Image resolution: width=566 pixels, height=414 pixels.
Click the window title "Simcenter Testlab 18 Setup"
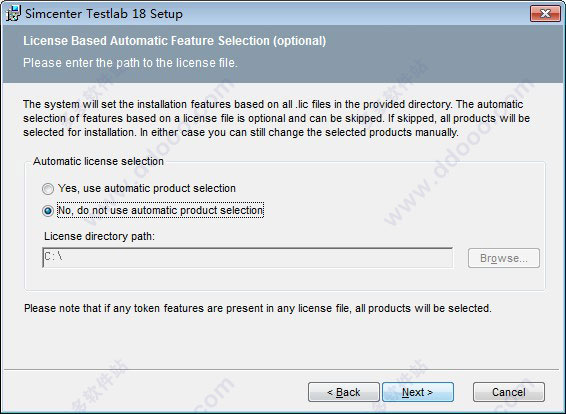point(104,14)
